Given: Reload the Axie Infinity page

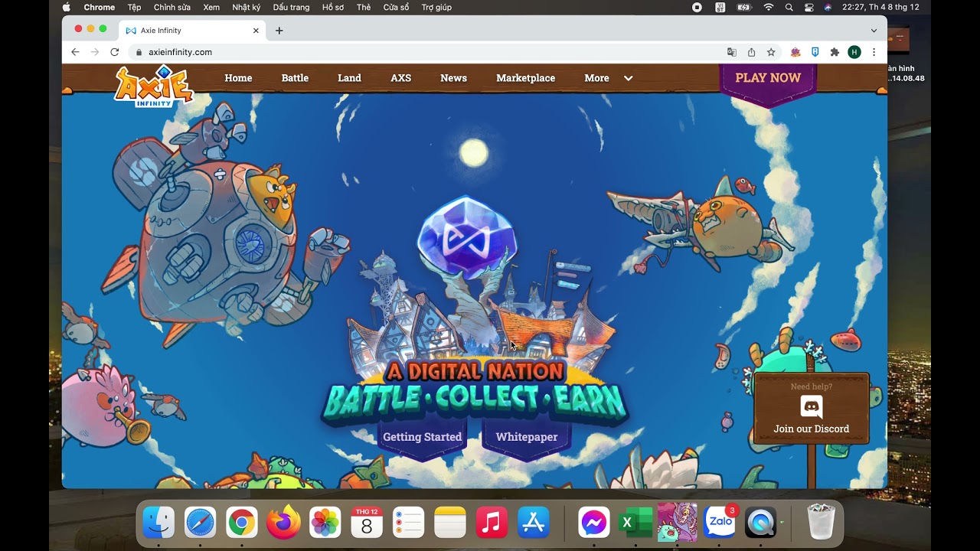Looking at the screenshot, I should pos(115,52).
